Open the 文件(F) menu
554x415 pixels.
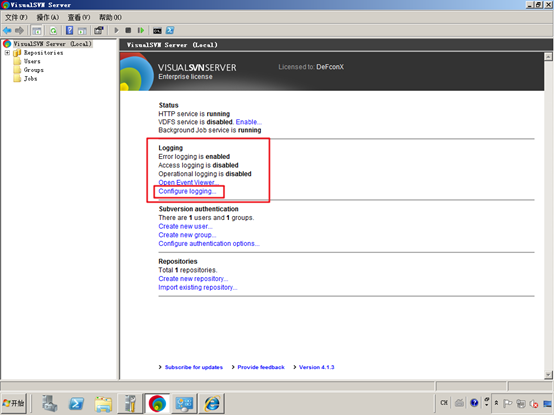click(x=16, y=17)
